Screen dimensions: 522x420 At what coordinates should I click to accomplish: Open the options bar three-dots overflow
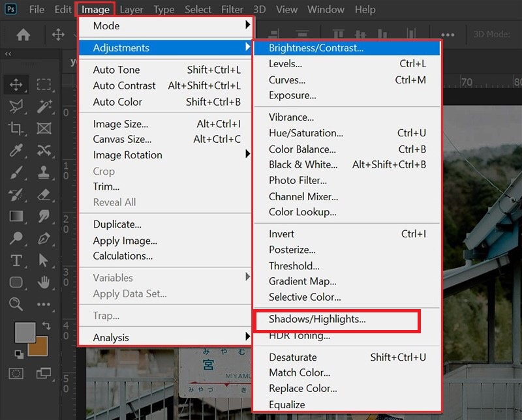tap(448, 35)
